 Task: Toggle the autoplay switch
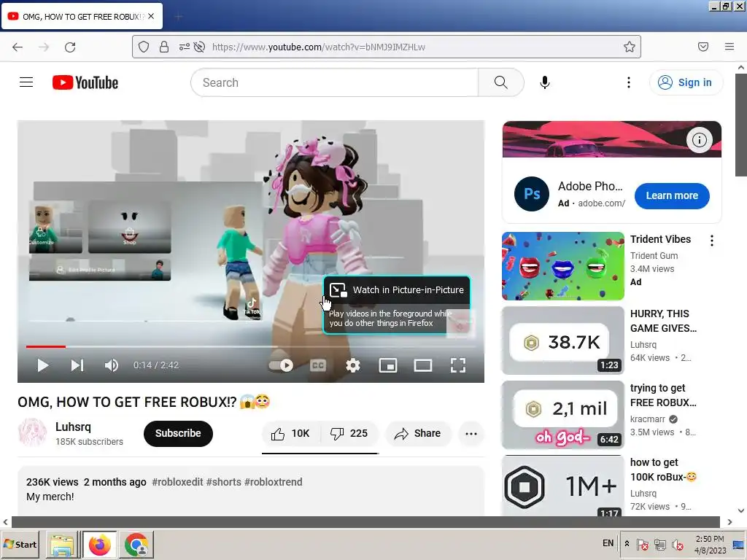tap(281, 365)
